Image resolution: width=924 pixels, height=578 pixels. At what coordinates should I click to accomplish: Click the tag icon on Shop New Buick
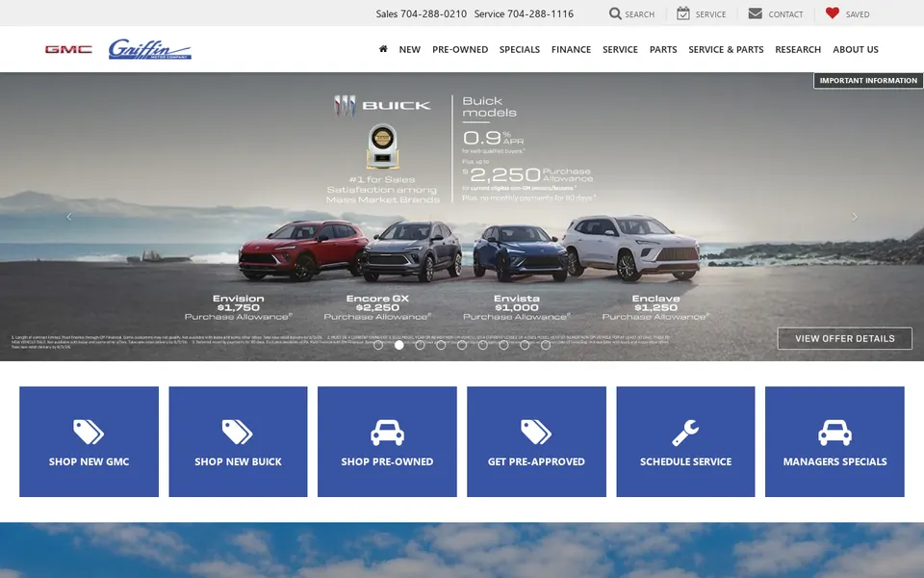pos(238,432)
